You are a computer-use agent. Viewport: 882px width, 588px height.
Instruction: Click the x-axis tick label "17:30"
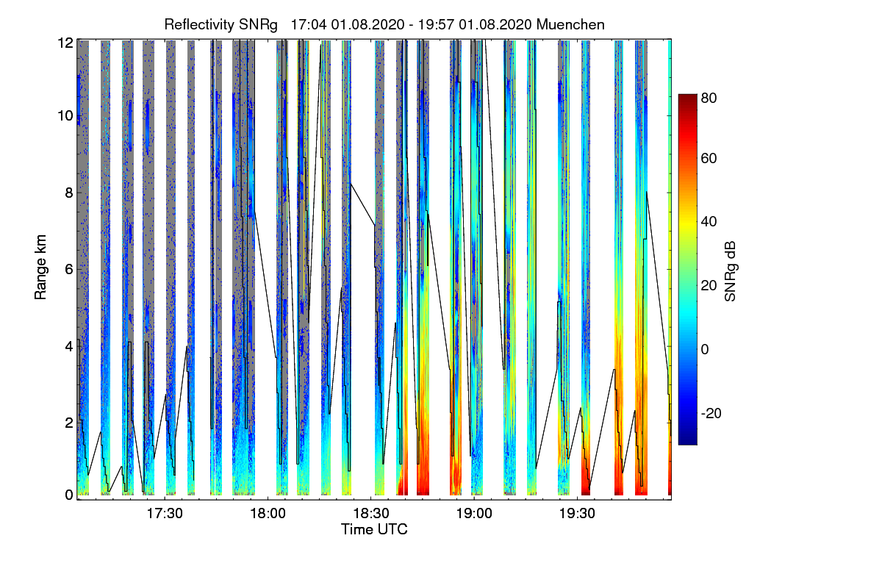tap(165, 513)
